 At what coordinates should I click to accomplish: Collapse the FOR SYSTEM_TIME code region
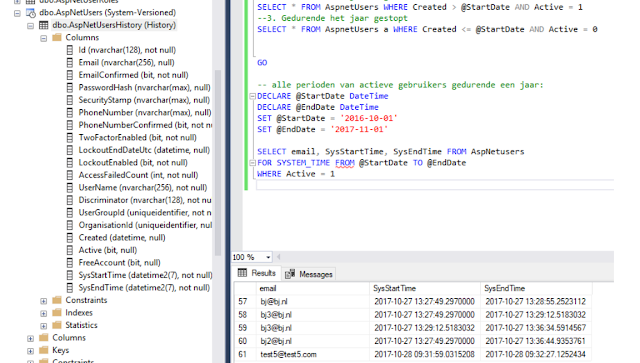point(252,163)
